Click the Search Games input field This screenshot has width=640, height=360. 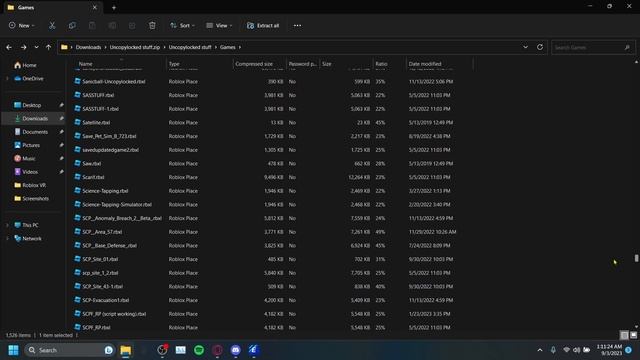593,47
